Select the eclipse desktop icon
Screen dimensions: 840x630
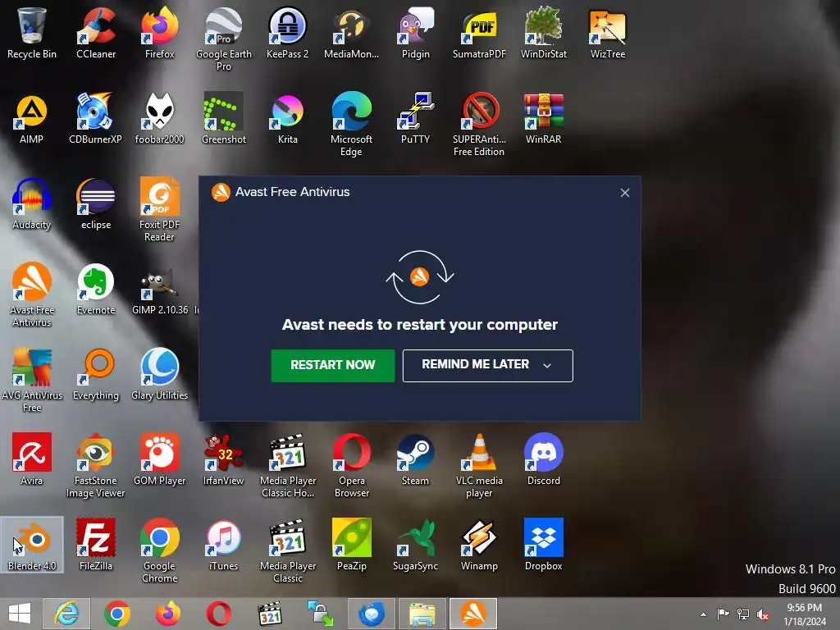96,204
